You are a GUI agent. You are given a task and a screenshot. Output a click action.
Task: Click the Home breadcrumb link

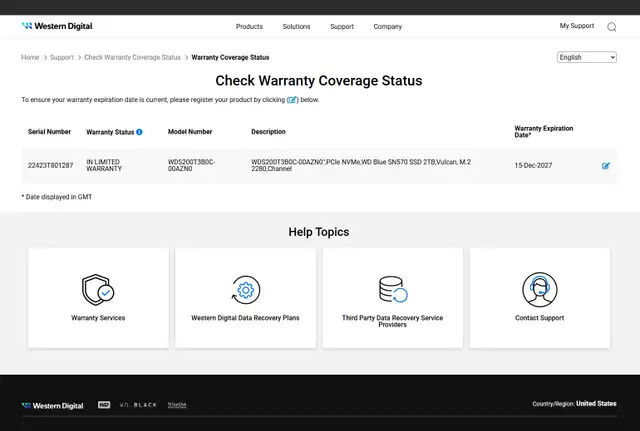click(30, 57)
